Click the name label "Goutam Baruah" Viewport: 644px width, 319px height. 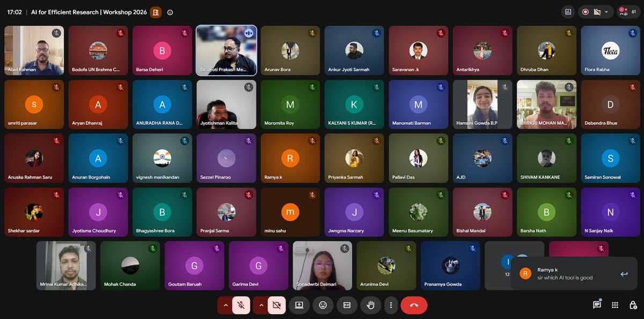coord(185,284)
